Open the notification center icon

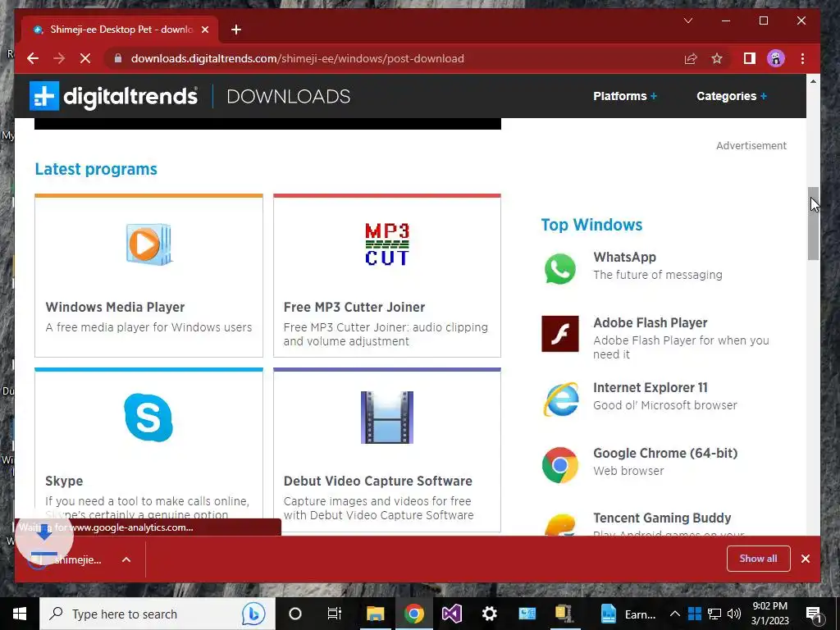pyautogui.click(x=813, y=614)
